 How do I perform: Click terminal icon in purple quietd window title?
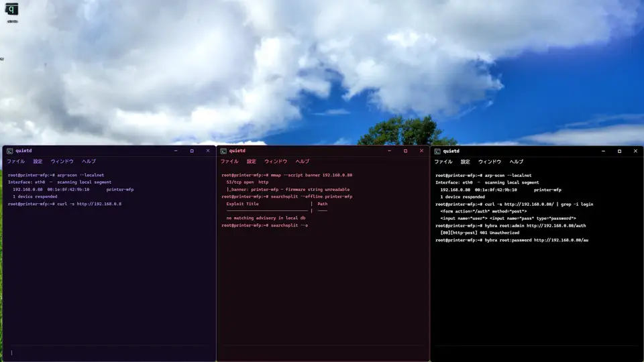point(9,151)
